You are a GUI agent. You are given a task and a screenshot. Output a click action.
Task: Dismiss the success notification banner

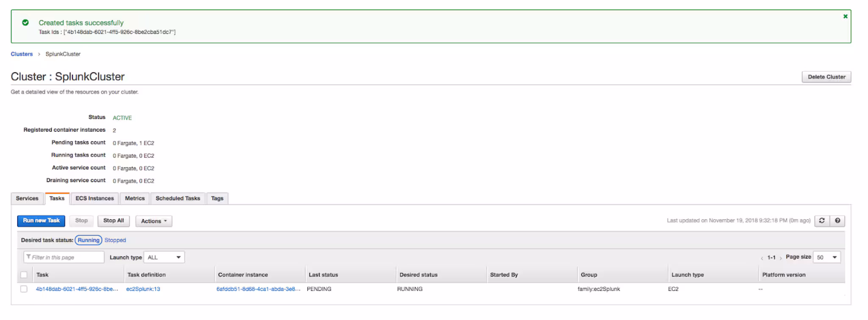coord(845,17)
